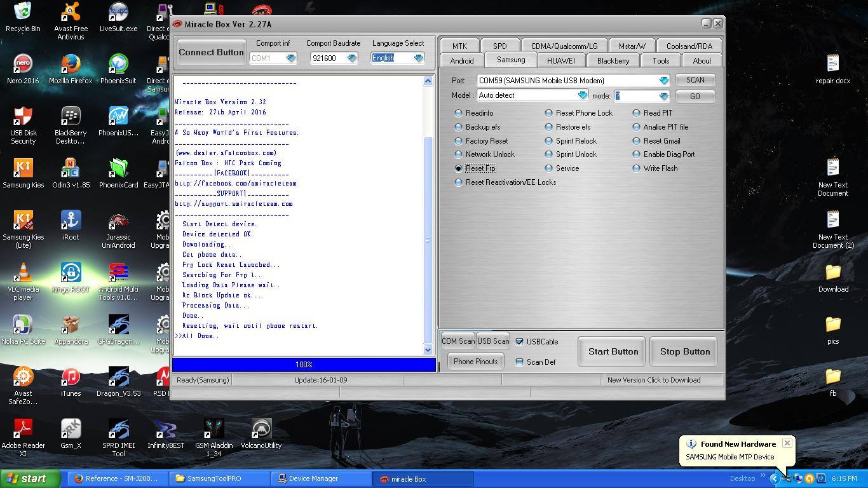Switch to the MTK tab
868x488 pixels.
tap(459, 46)
